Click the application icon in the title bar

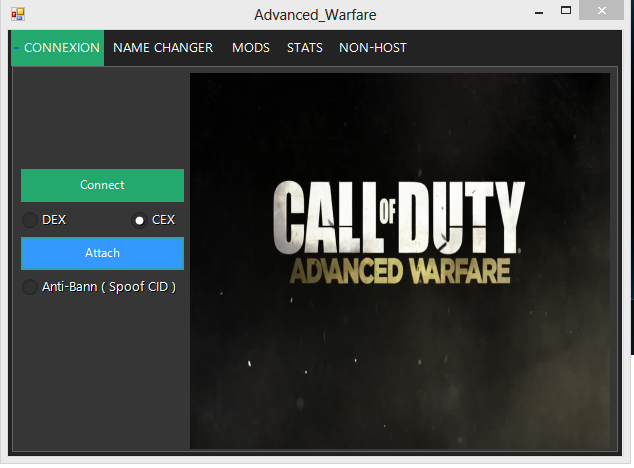(18, 14)
